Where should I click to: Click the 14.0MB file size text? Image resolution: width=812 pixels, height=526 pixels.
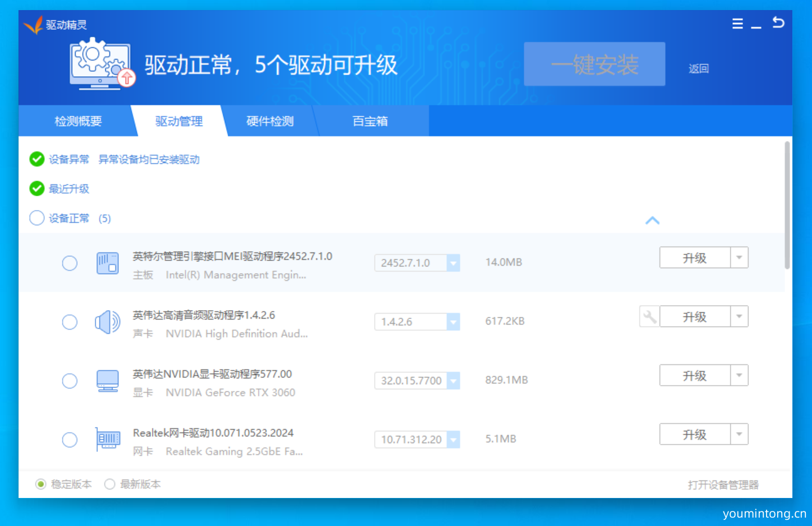504,262
